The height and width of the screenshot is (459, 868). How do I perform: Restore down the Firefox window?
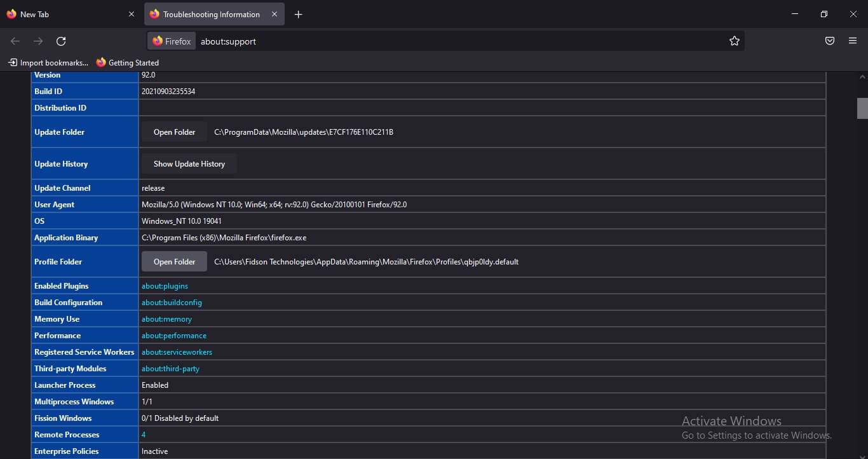824,14
